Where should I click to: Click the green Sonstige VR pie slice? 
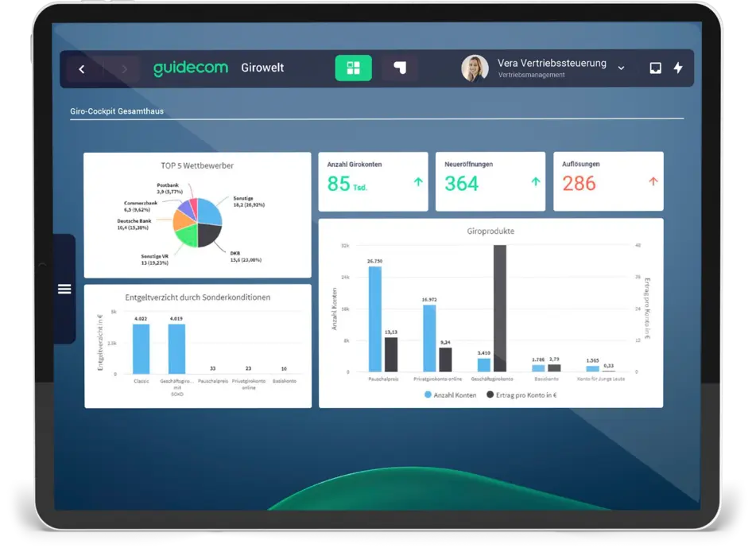pyautogui.click(x=187, y=236)
